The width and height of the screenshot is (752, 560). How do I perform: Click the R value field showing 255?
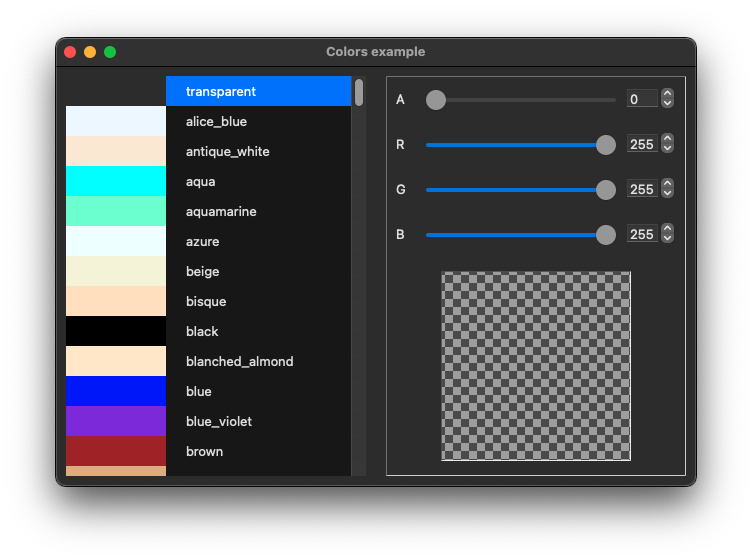642,144
